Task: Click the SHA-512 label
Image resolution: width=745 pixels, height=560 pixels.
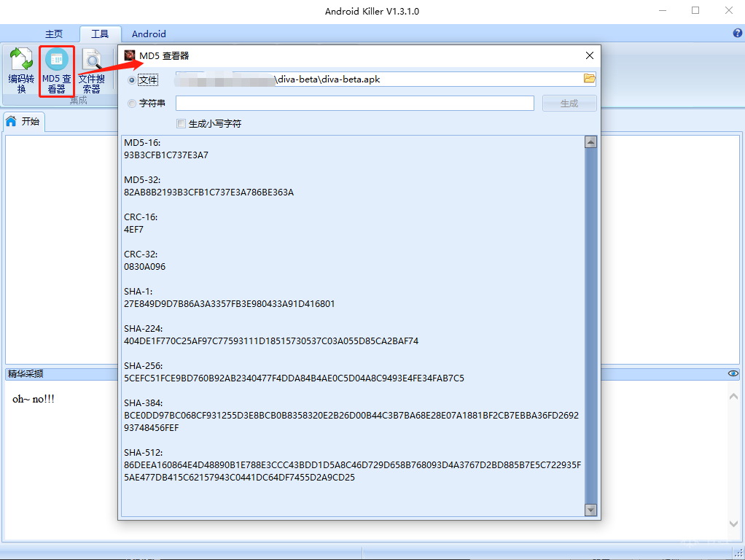Action: pyautogui.click(x=143, y=453)
